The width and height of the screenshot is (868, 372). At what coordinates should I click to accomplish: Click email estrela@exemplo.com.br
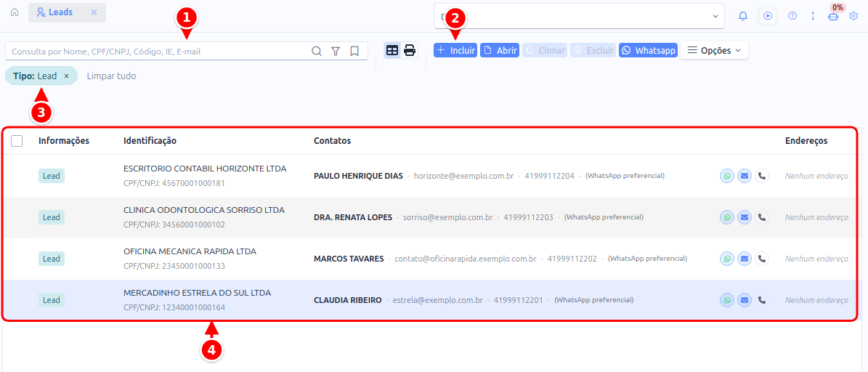tap(437, 300)
